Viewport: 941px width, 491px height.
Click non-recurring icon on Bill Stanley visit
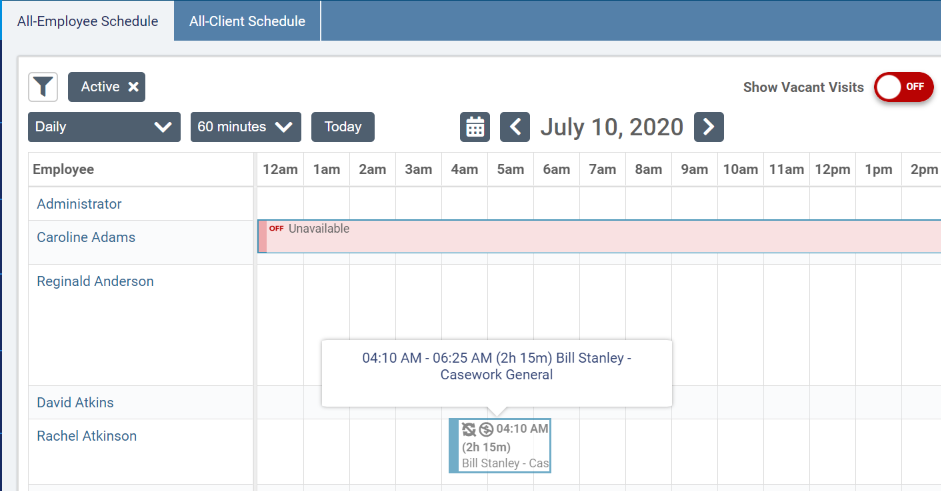[x=469, y=429]
